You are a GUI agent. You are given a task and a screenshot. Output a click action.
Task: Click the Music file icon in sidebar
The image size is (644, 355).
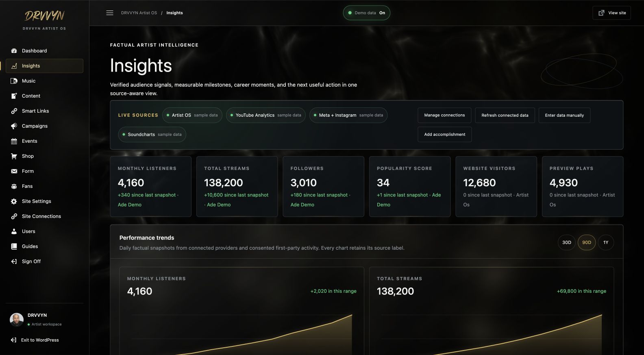pyautogui.click(x=14, y=81)
